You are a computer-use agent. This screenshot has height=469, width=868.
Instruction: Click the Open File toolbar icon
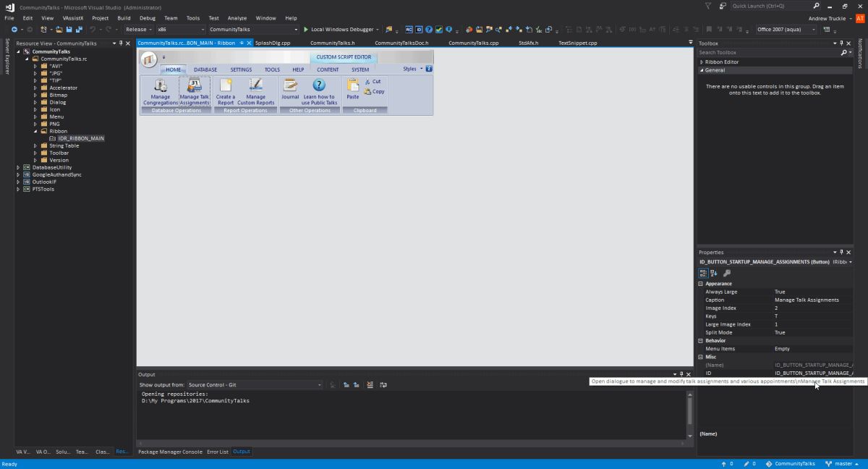tap(59, 30)
